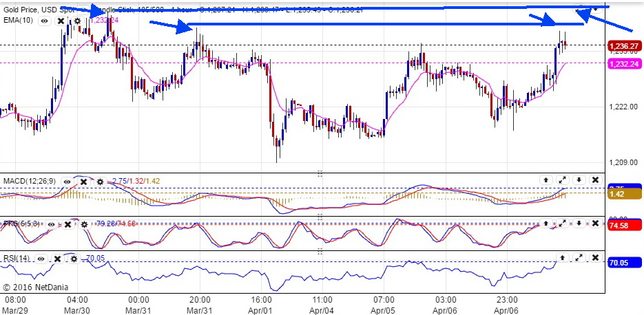Close the PKS panel from right-side controls

point(595,223)
